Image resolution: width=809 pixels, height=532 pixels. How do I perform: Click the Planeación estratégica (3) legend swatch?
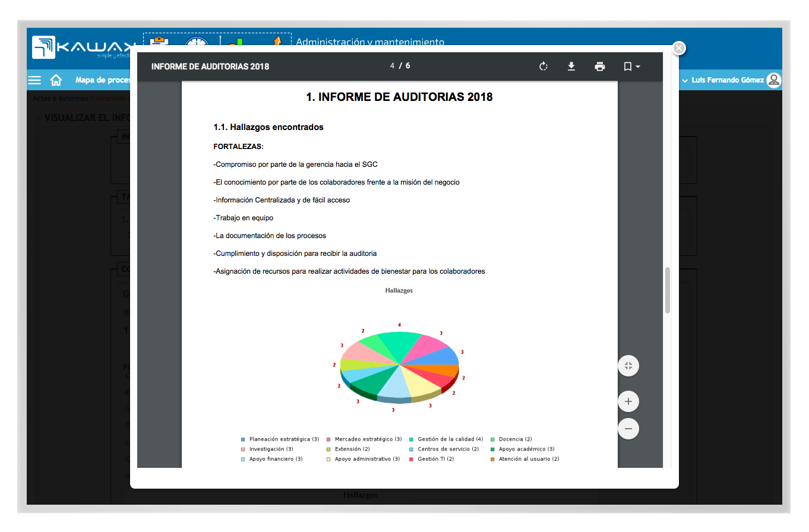[x=243, y=439]
